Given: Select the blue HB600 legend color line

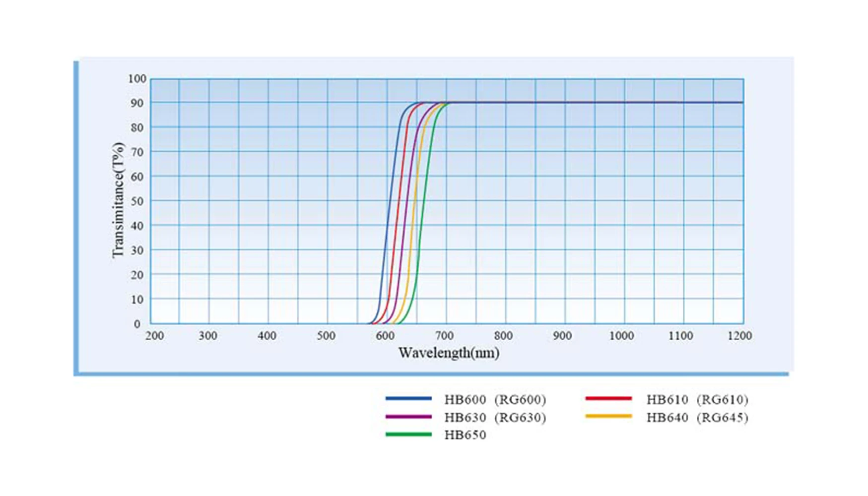Looking at the screenshot, I should coord(408,398).
